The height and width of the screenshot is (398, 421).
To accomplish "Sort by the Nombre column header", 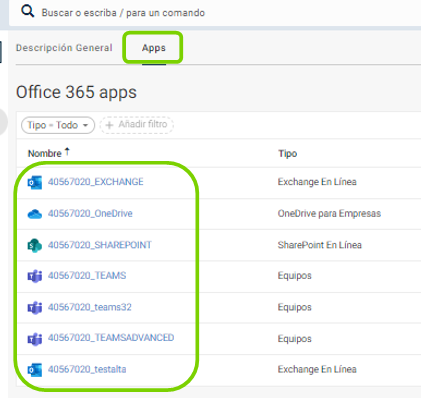I will point(45,153).
